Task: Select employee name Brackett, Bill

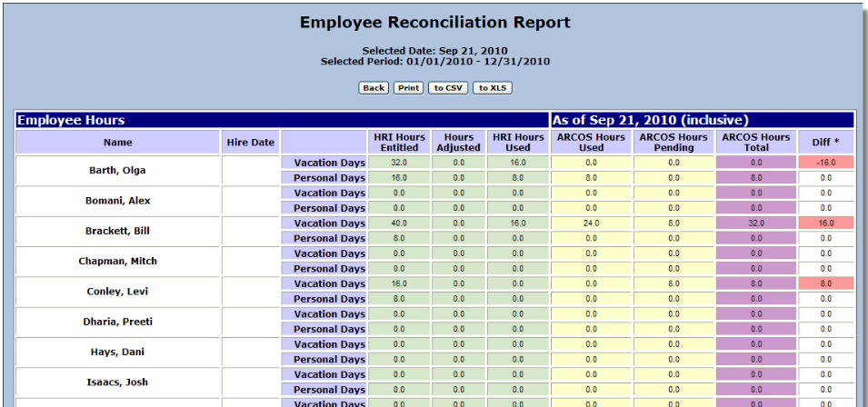Action: [117, 231]
